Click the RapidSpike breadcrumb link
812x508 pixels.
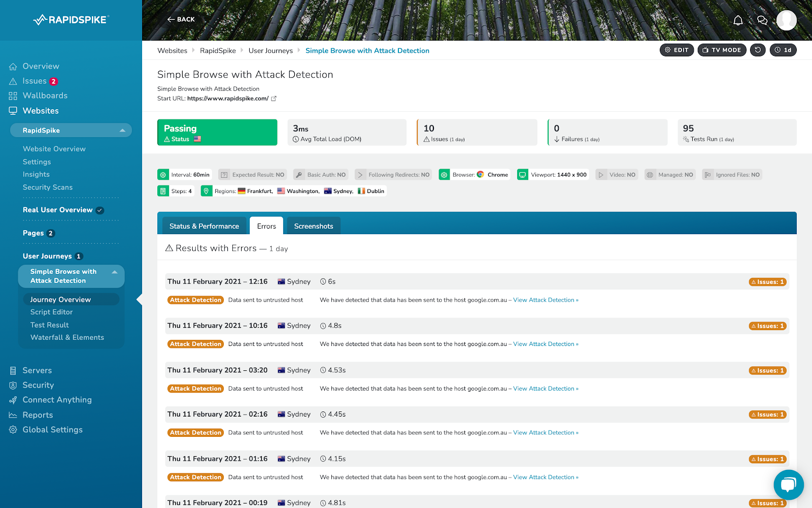click(218, 51)
